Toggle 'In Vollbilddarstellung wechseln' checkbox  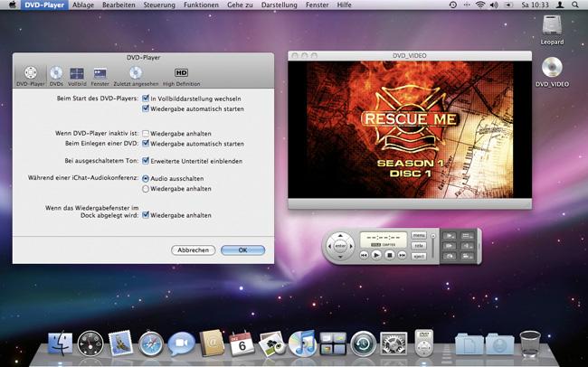146,99
